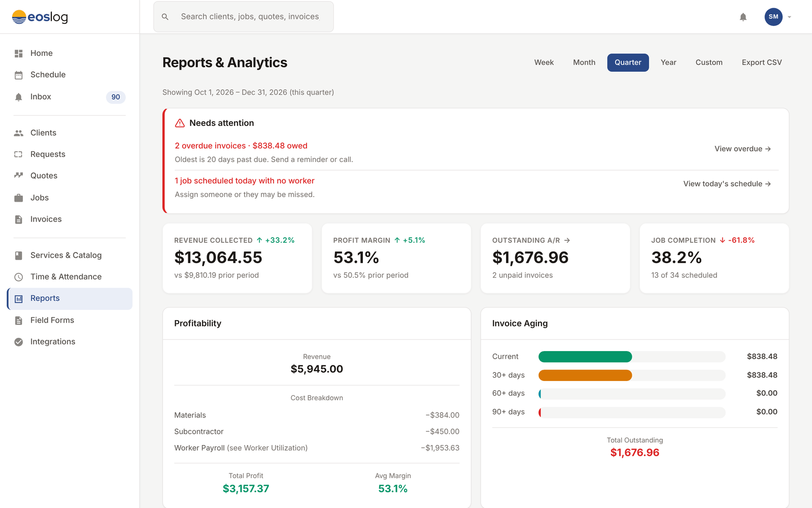This screenshot has height=508, width=812.
Task: Open the Job Completion 38.2% card
Action: coord(714,258)
